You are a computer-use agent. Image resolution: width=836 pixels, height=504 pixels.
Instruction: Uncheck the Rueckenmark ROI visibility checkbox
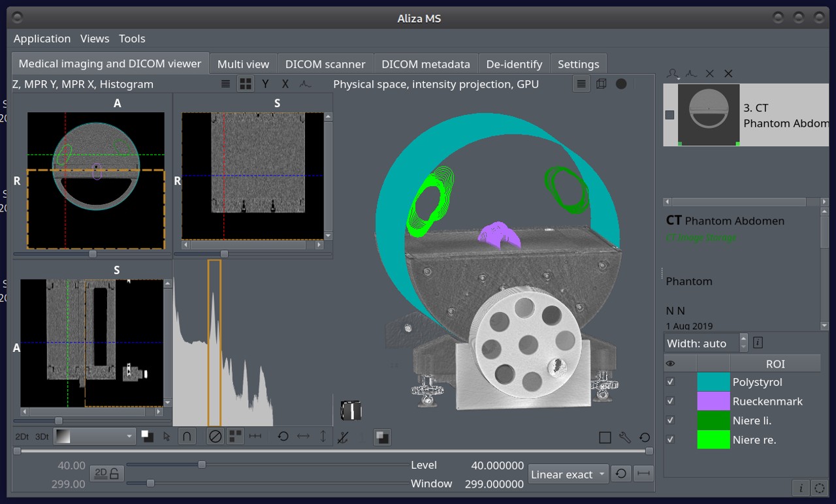click(x=670, y=401)
